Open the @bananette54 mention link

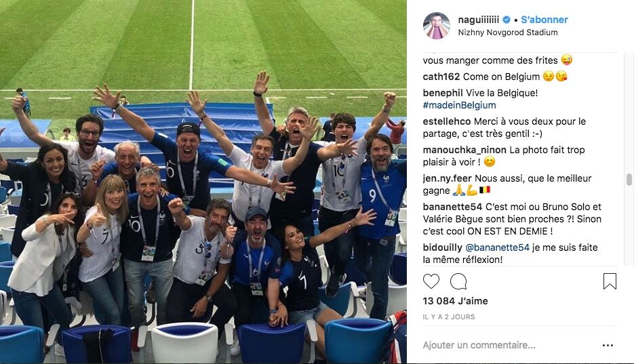(497, 247)
